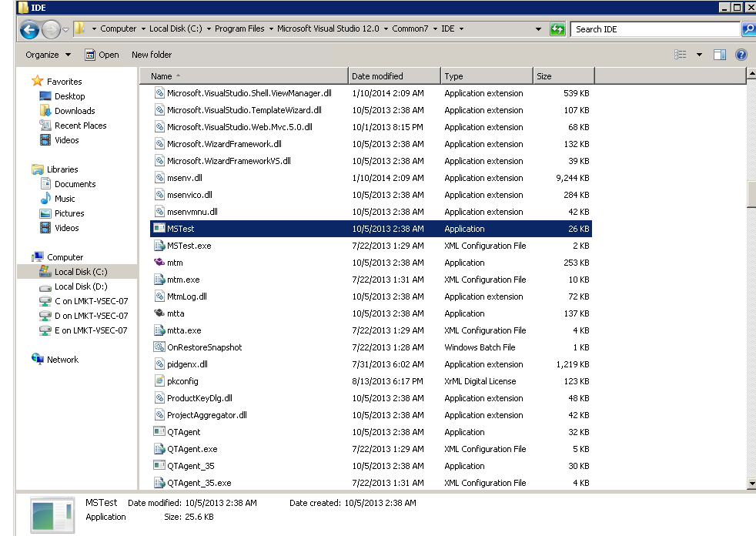Click the mtta application icon
This screenshot has height=536, width=756.
[159, 313]
